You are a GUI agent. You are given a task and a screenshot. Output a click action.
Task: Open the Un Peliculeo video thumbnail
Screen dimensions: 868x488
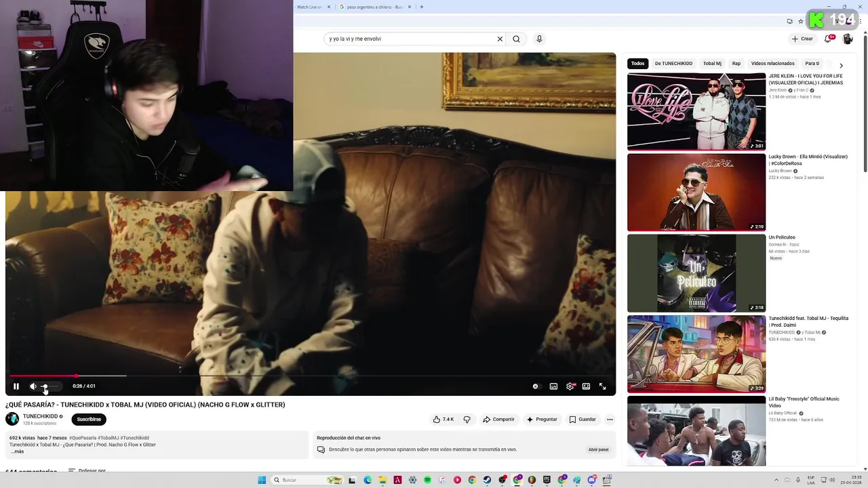696,273
